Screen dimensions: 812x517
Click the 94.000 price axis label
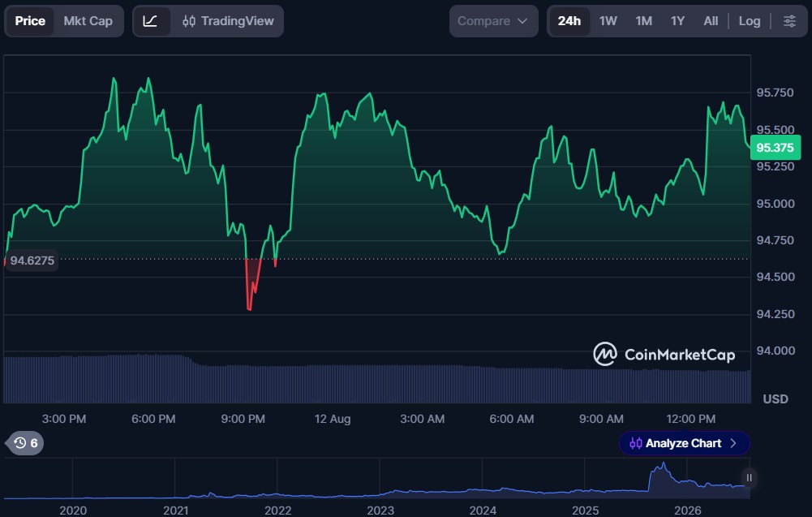pos(775,351)
